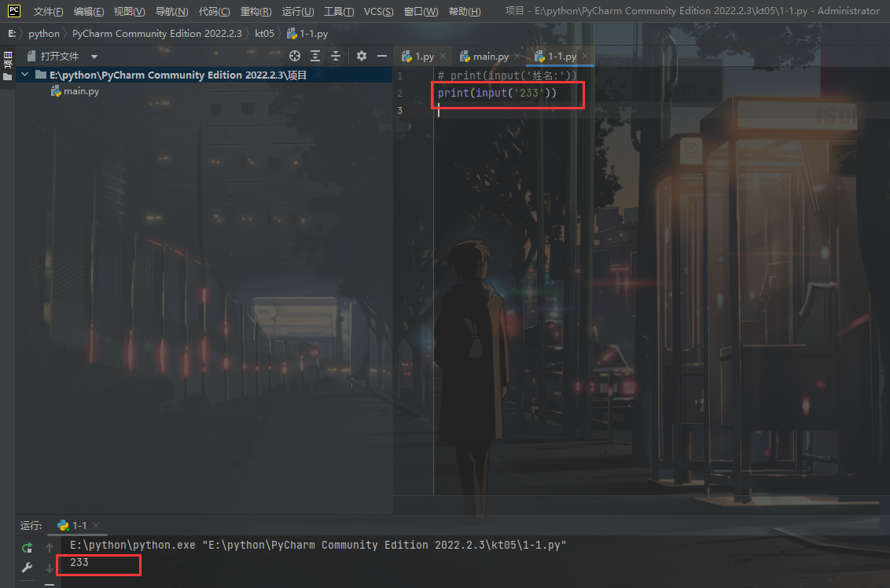Open the 文件(F) menu
This screenshot has width=890, height=588.
tap(48, 11)
